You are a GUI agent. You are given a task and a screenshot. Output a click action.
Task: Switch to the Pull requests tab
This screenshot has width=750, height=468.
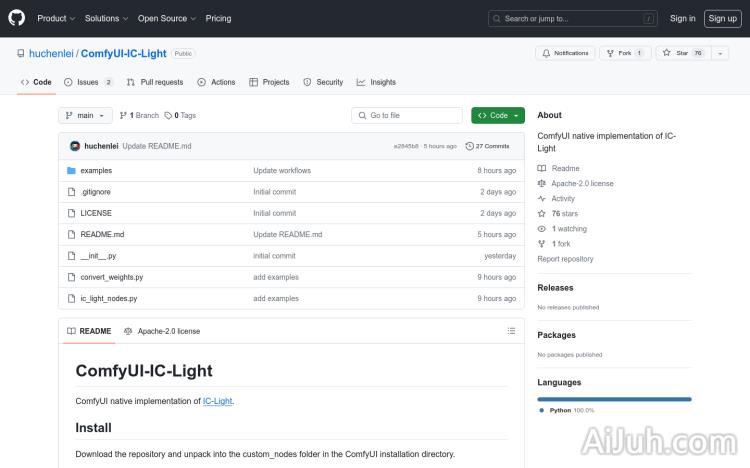[x=155, y=82]
